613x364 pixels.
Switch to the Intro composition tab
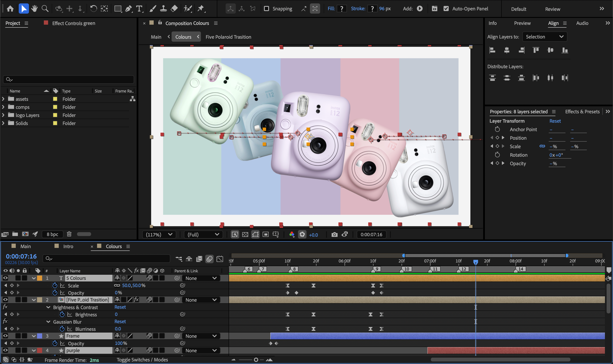[x=68, y=246]
